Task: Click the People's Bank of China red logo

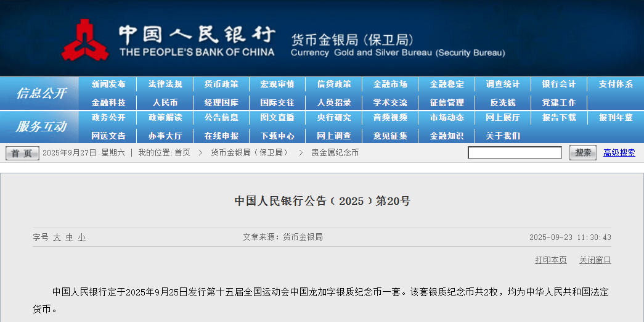Action: click(85, 40)
